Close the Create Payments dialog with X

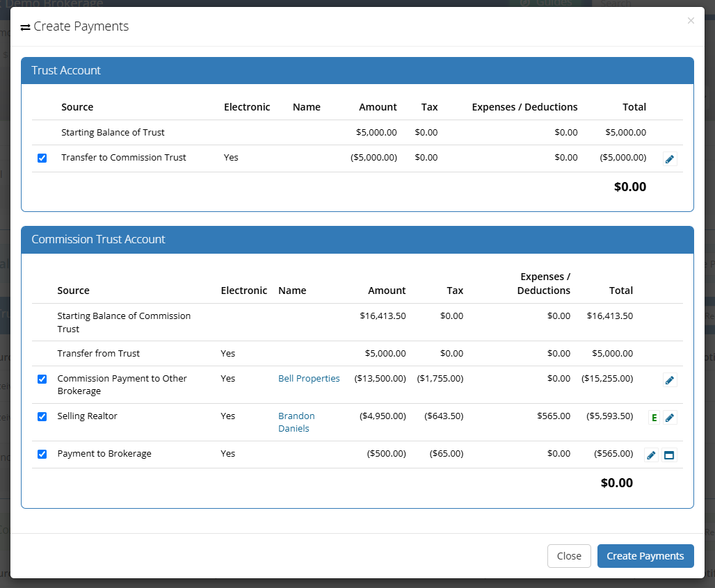click(691, 21)
